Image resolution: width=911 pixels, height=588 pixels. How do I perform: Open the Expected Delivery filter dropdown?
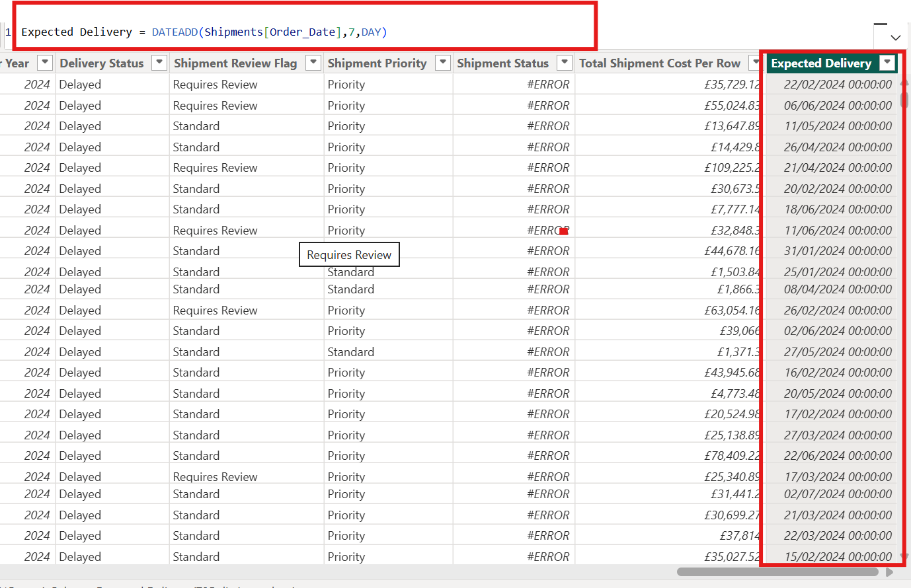(888, 63)
